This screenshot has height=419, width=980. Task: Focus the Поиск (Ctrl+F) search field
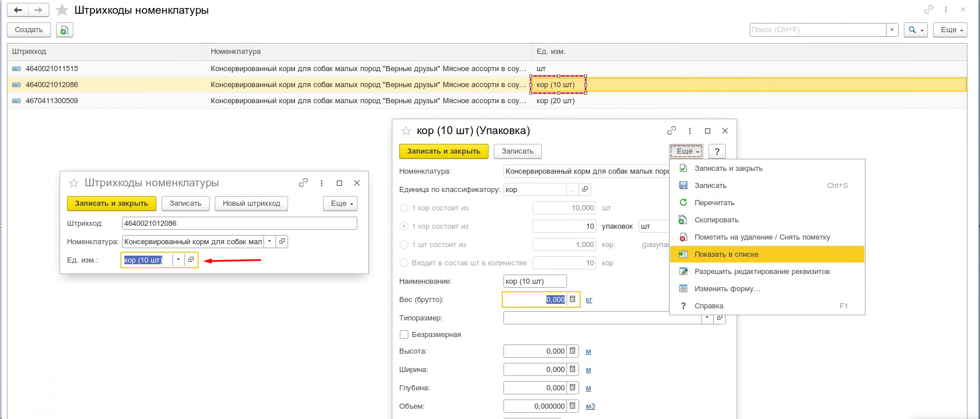[x=818, y=30]
